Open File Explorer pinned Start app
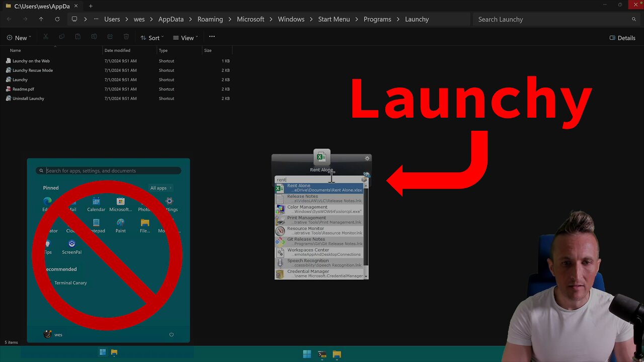 pos(145,225)
